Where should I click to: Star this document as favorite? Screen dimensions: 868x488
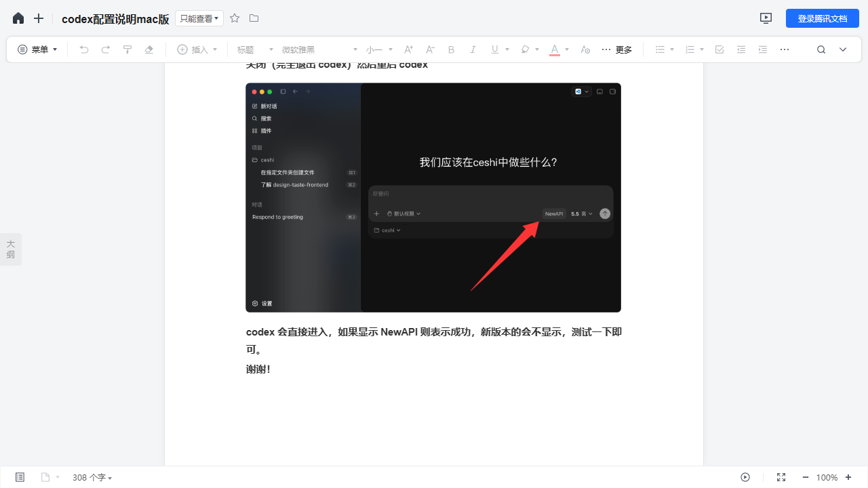[235, 18]
